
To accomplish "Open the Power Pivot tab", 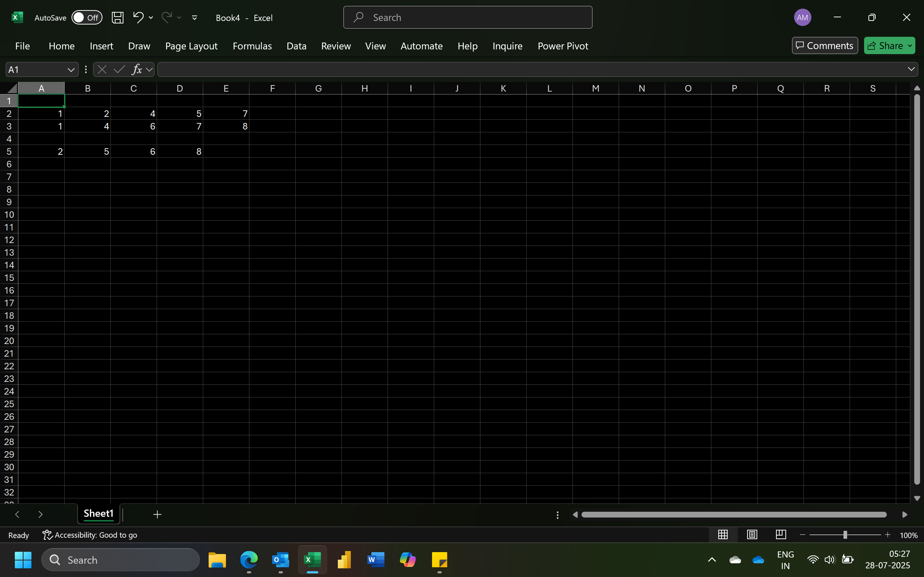I will pos(562,46).
